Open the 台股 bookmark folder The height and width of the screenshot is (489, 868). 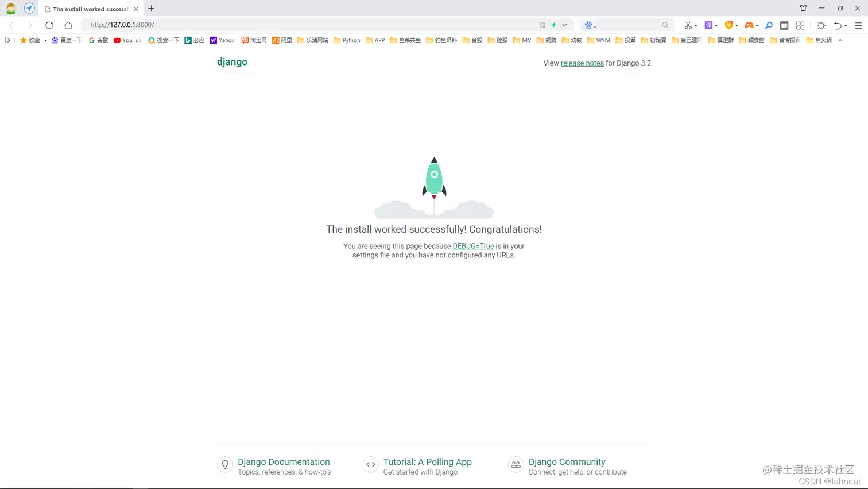pos(472,40)
